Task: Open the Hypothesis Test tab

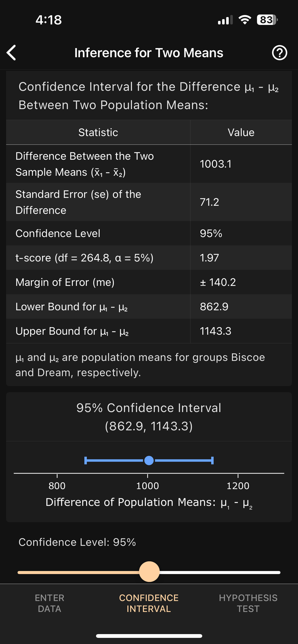Action: tap(248, 603)
